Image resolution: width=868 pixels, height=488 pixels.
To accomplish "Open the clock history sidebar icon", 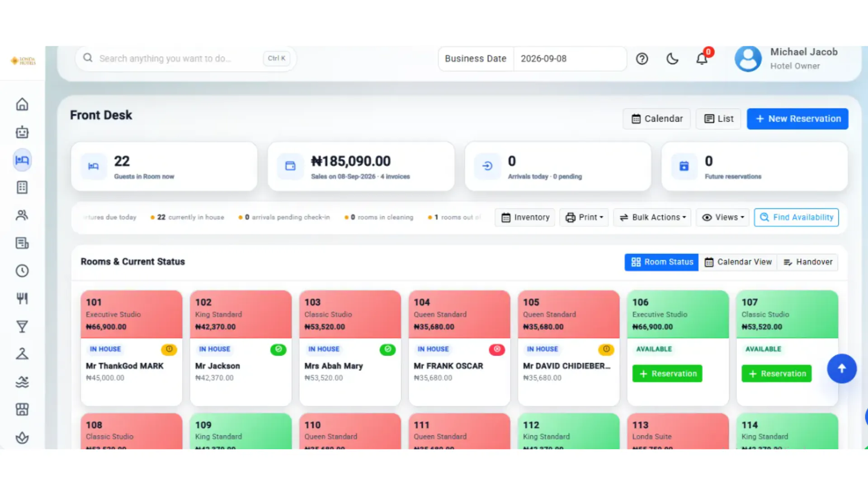I will [x=22, y=271].
